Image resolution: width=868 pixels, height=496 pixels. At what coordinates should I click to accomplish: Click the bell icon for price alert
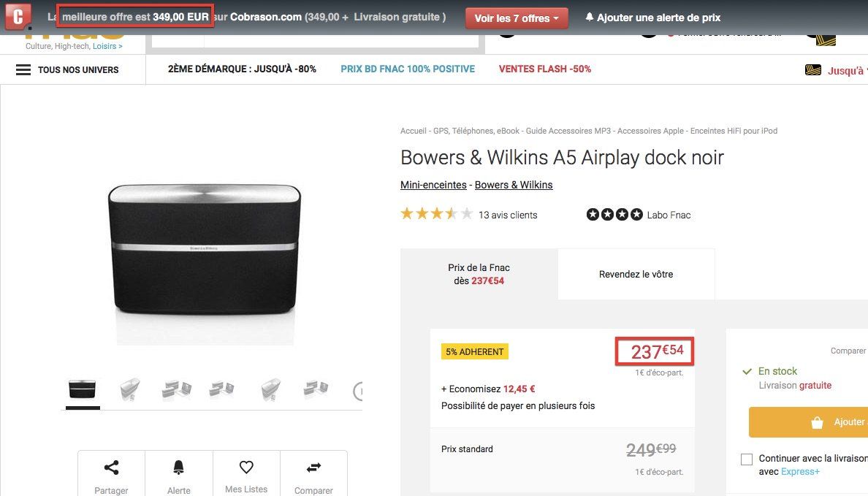[590, 18]
